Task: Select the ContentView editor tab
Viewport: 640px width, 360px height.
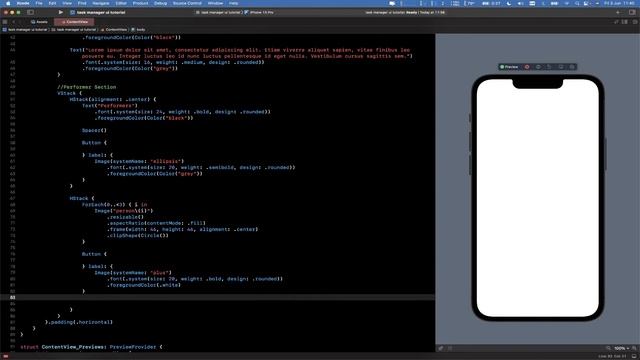Action: (74, 22)
